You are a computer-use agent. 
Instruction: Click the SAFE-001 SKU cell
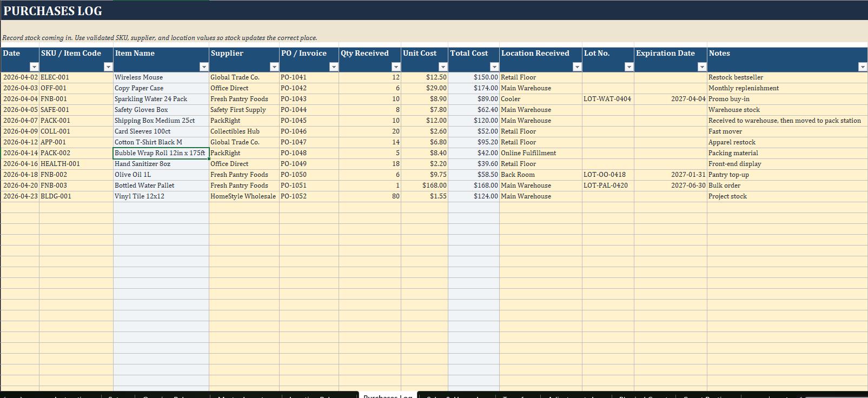tap(76, 110)
